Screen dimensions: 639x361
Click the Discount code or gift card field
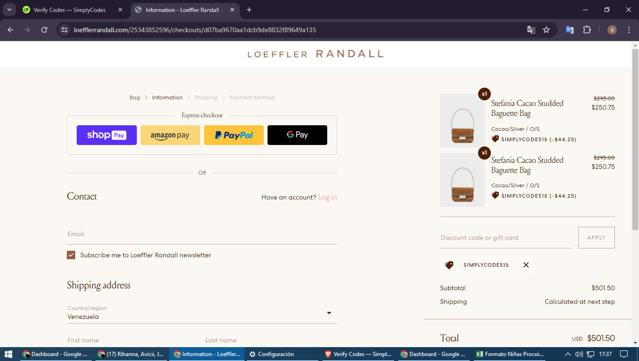[506, 238]
